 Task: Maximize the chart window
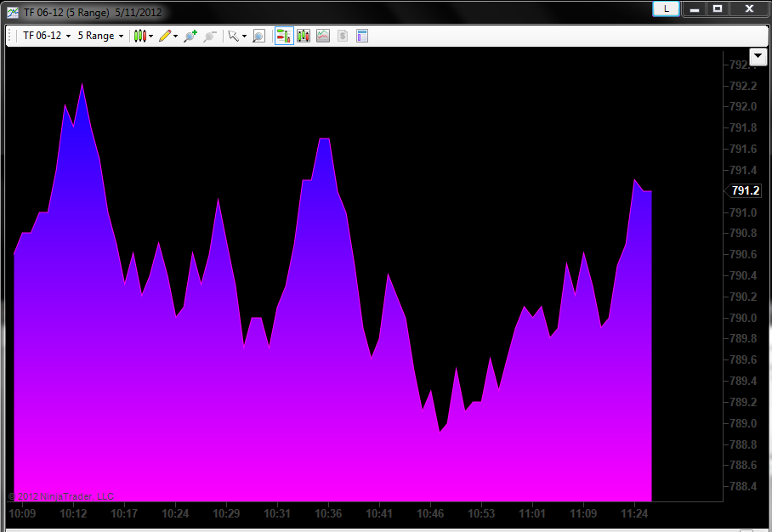(718, 8)
